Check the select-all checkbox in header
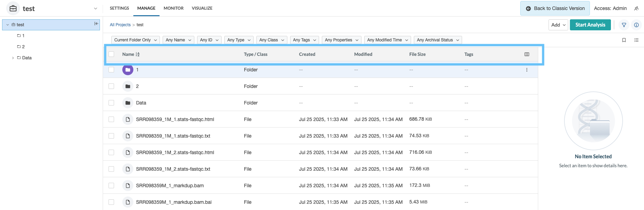The image size is (644, 210). [111, 54]
